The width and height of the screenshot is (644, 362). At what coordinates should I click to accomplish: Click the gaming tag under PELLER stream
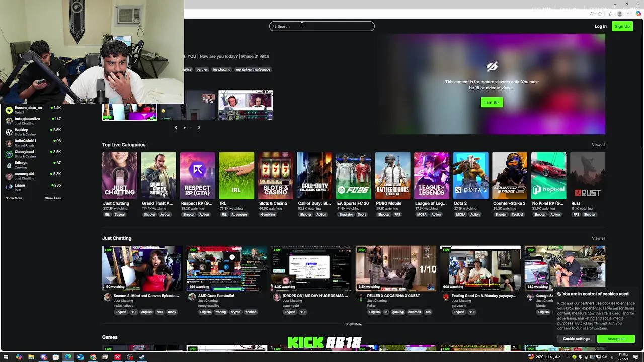398,312
